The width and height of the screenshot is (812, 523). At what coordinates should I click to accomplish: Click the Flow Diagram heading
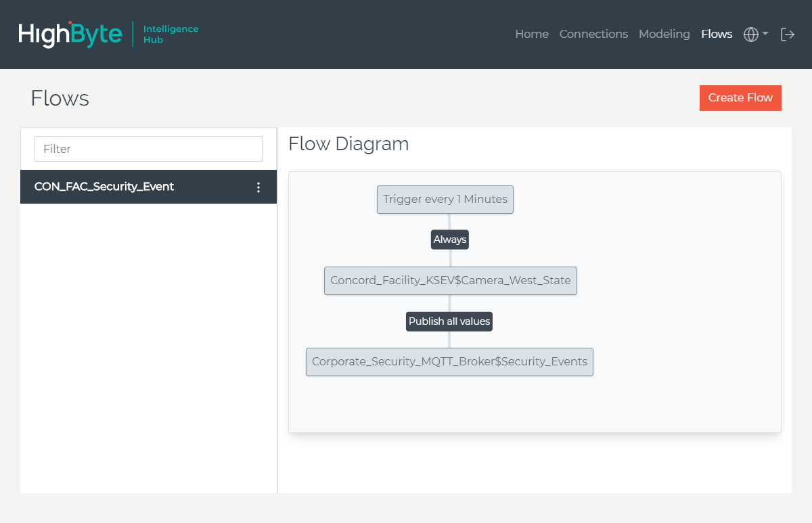(348, 144)
